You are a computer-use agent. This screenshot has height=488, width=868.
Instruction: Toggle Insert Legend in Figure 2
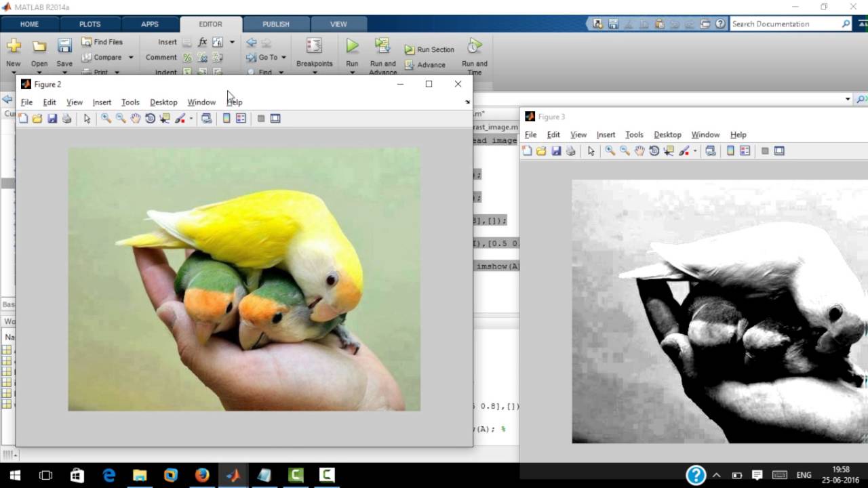[241, 119]
